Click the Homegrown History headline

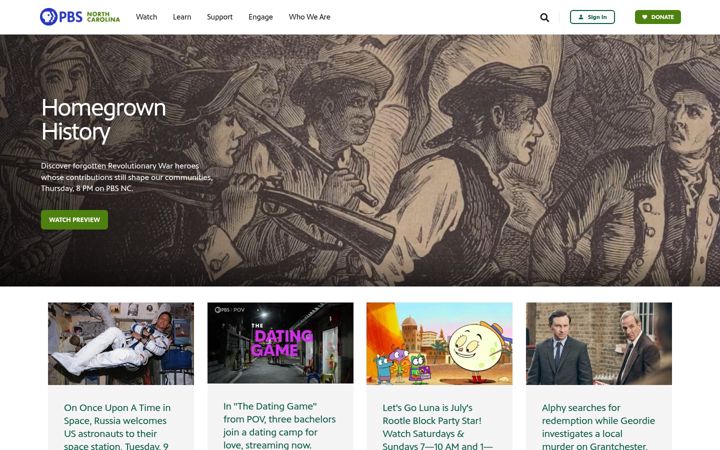click(104, 120)
